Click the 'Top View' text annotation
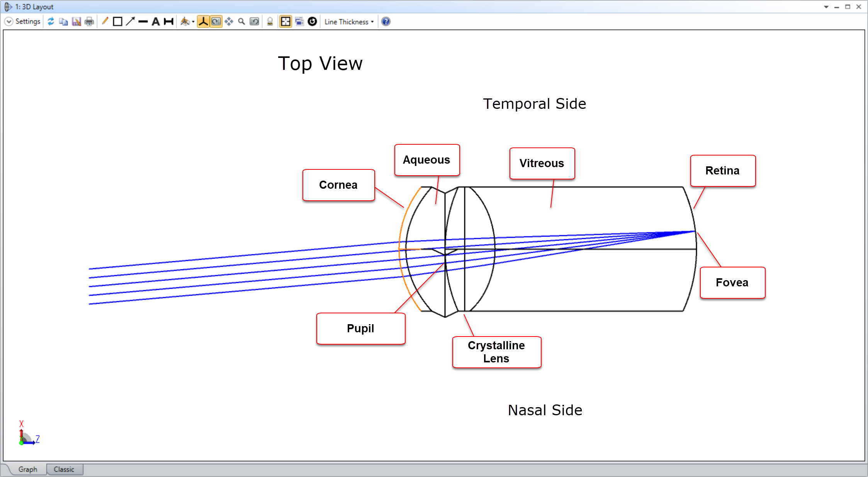 click(320, 64)
